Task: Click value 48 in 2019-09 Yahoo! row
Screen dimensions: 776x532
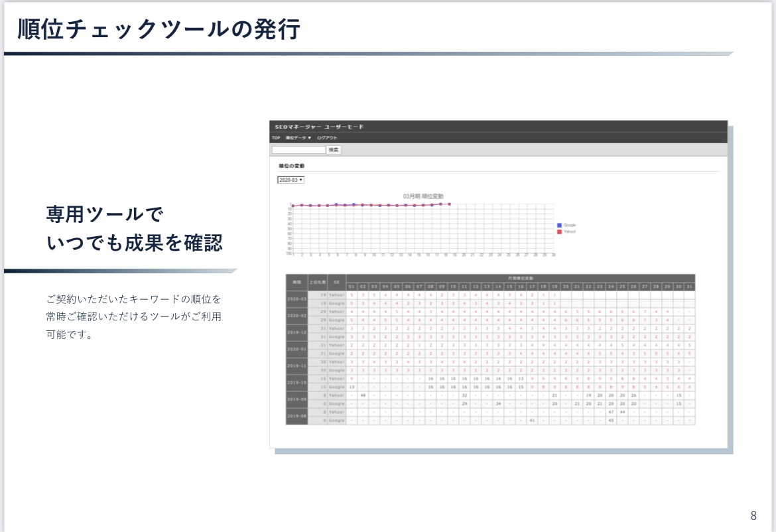Action: 363,395
